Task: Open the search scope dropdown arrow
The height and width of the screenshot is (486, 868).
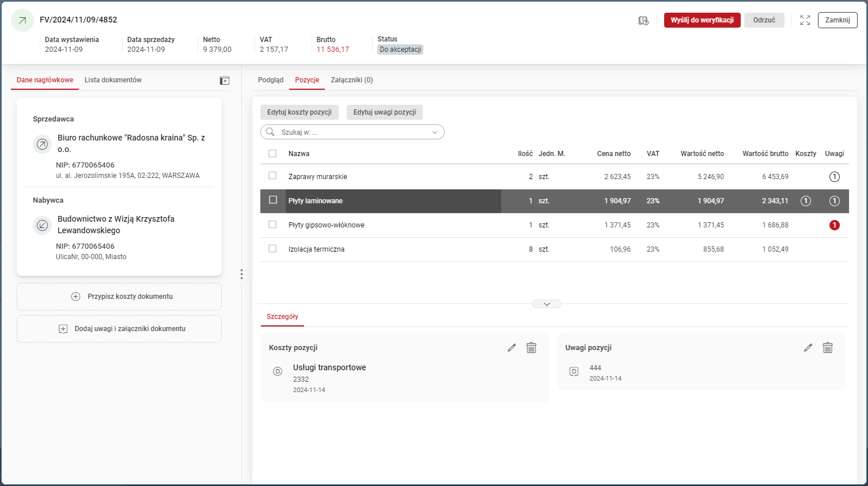Action: [x=435, y=132]
